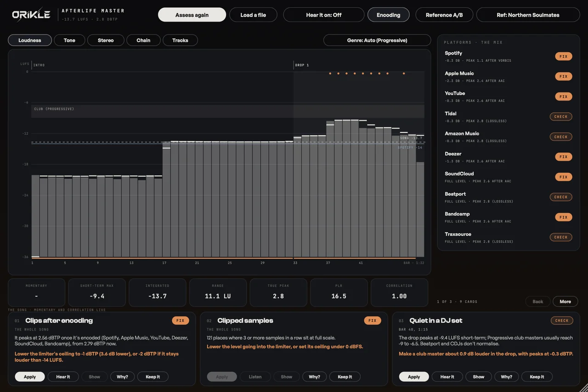This screenshot has width=588, height=392.
Task: Toggle Reference A/B comparison
Action: 444,15
